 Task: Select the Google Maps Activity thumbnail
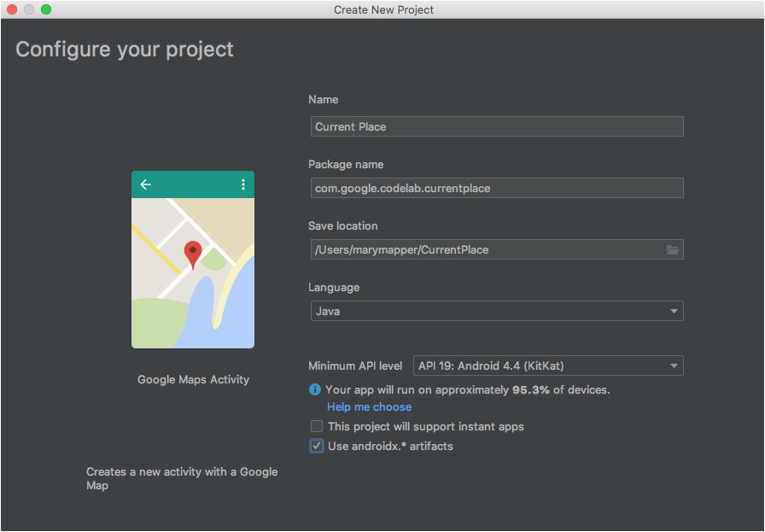coord(193,259)
